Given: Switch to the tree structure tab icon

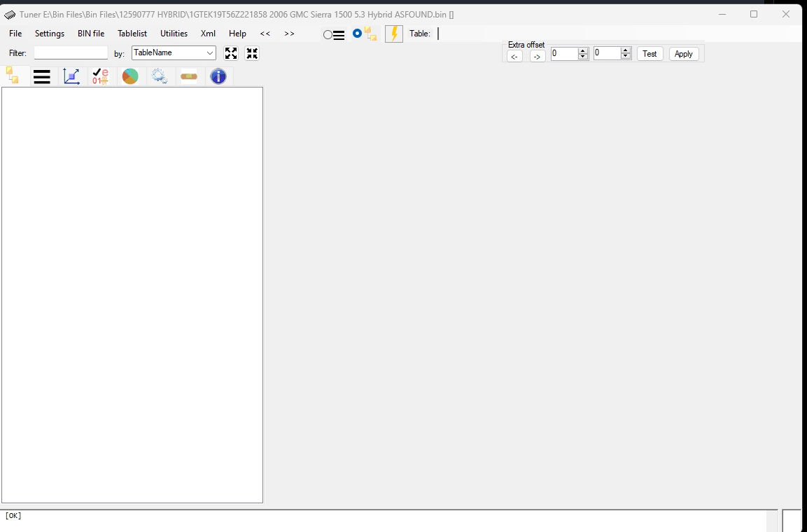Looking at the screenshot, I should pos(13,76).
